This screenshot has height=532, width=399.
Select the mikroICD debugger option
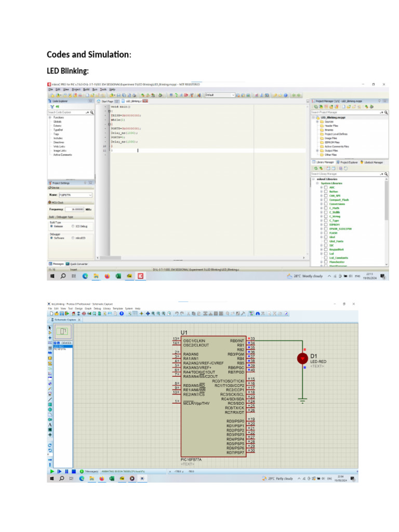coord(73,237)
